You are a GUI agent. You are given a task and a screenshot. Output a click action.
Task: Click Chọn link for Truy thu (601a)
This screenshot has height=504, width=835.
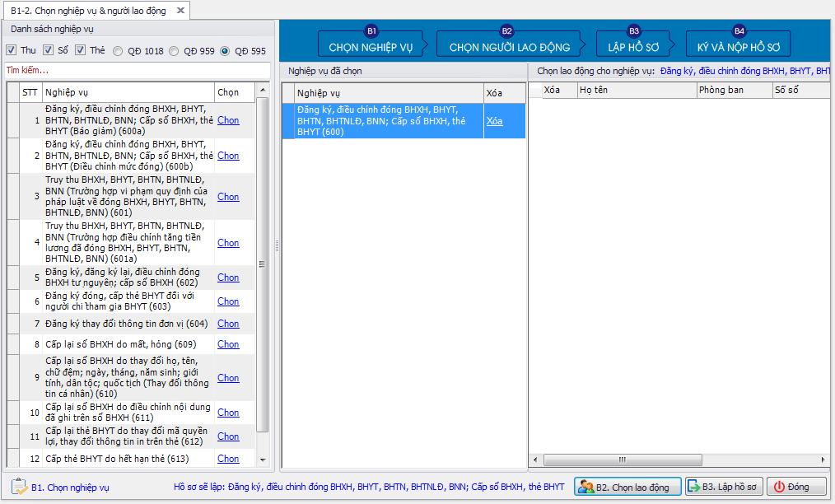click(x=228, y=243)
